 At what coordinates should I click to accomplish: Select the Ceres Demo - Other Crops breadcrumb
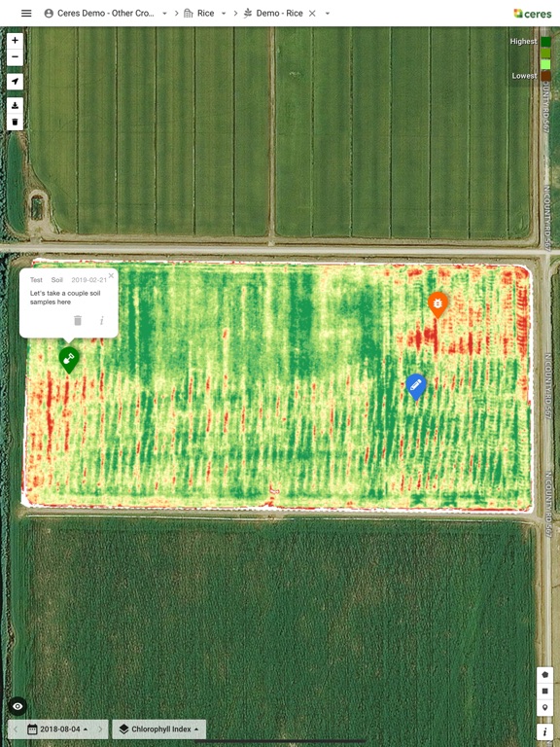tap(106, 14)
